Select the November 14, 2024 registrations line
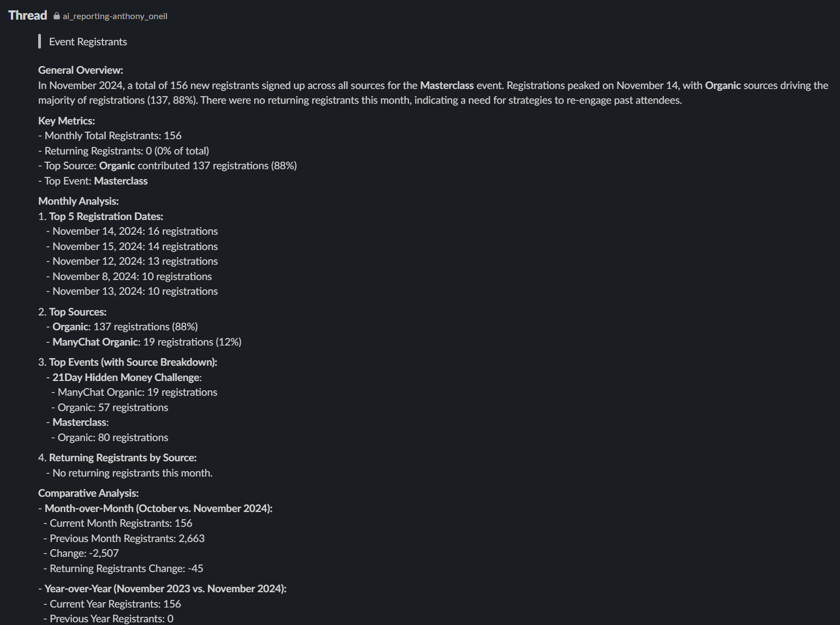 [132, 231]
